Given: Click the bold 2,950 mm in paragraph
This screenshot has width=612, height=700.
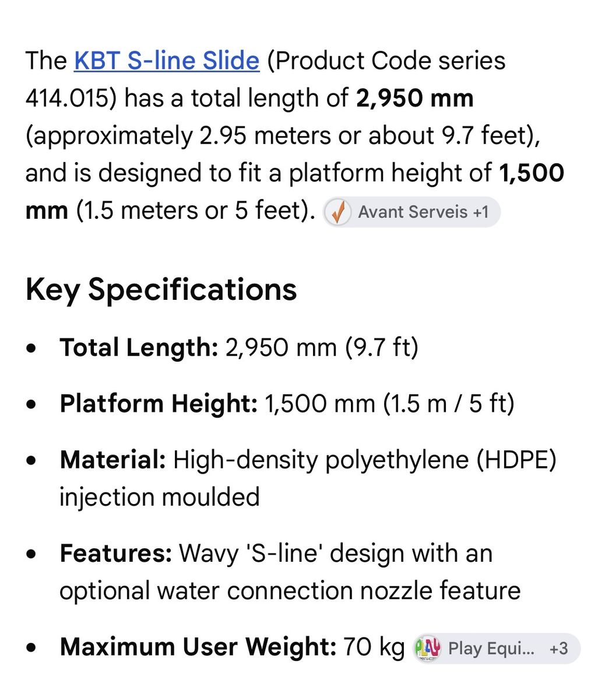Looking at the screenshot, I should coord(414,98).
